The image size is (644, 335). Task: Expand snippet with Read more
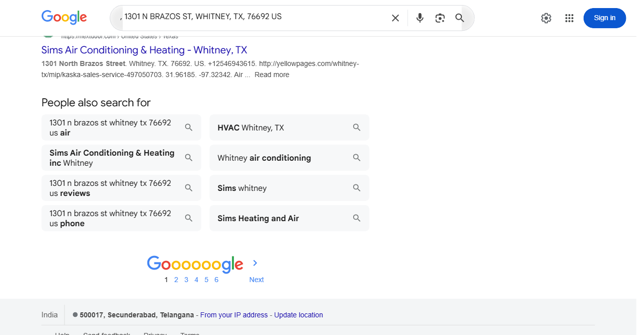pos(272,75)
